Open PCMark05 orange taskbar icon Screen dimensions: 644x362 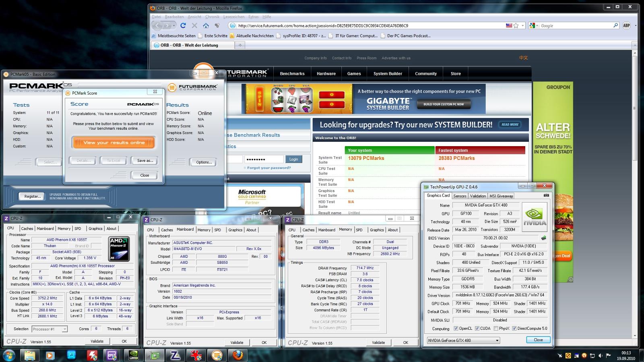tap(217, 355)
